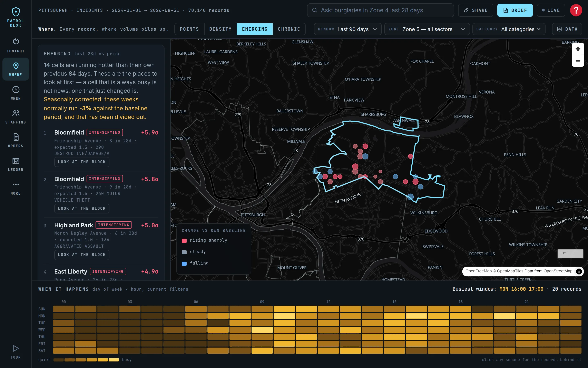Image resolution: width=588 pixels, height=368 pixels.
Task: Open the Data button
Action: pos(567,29)
